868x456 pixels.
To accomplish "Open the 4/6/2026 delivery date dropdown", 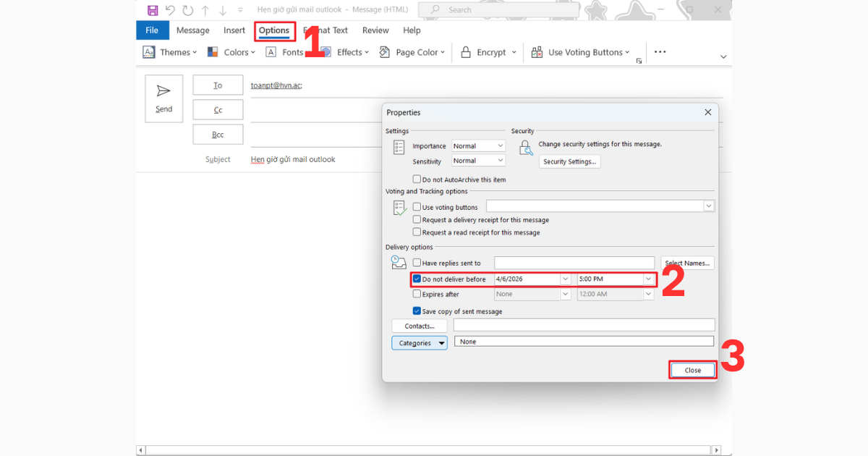I will (565, 279).
